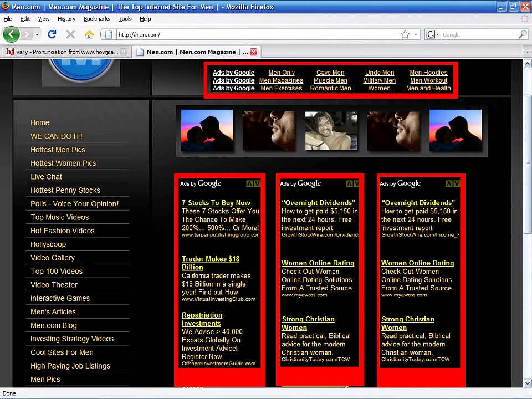The height and width of the screenshot is (399, 532).
Task: Click the laughing shirtless man thumbnail
Action: tap(331, 131)
